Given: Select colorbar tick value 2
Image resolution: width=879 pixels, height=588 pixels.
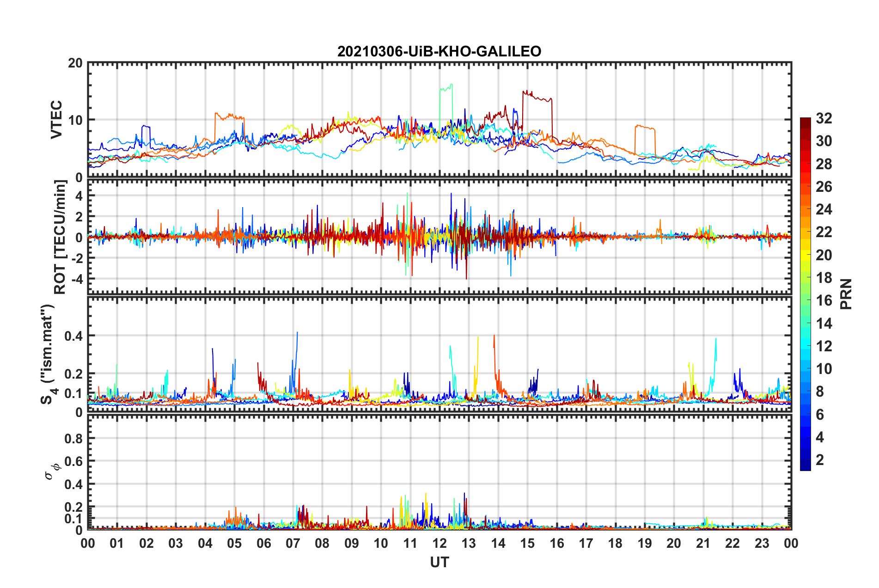Looking at the screenshot, I should pos(820,459).
